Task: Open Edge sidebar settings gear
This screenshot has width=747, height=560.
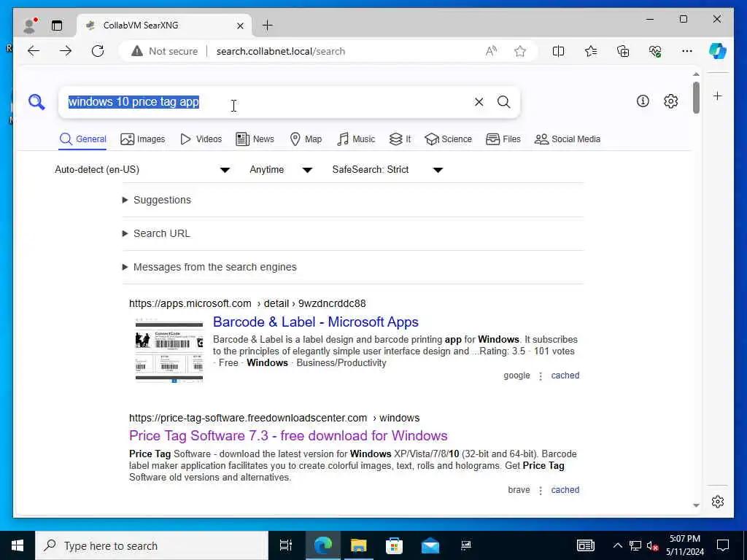Action: click(x=718, y=502)
